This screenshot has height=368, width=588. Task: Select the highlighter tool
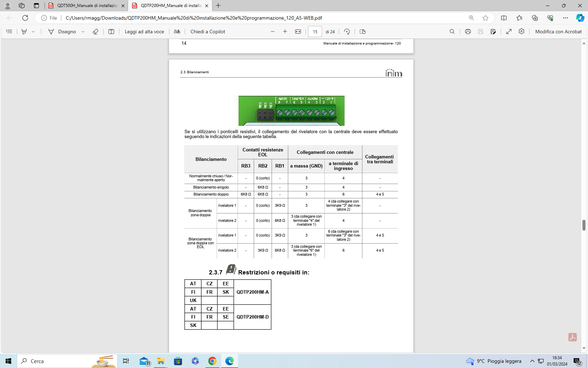[x=24, y=32]
